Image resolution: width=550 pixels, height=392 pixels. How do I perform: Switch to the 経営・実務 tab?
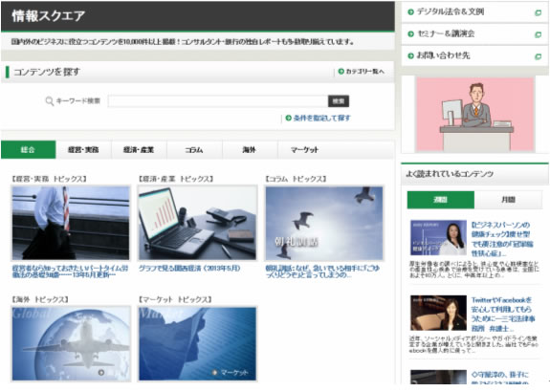coord(83,150)
